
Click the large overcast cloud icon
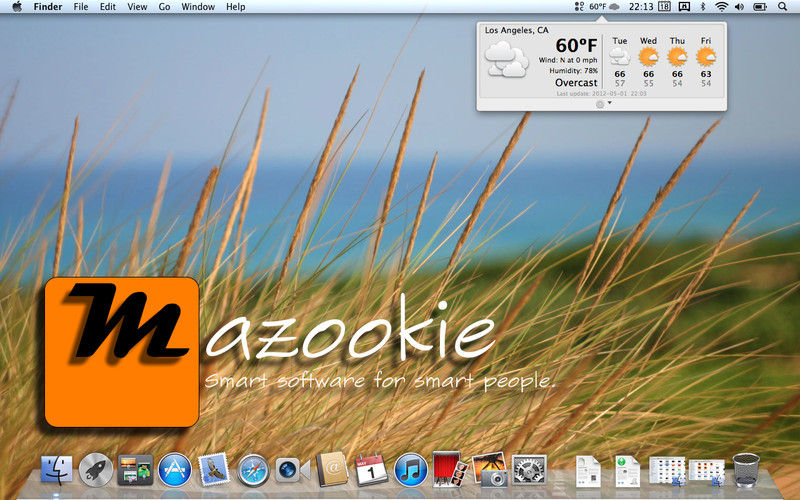point(506,60)
